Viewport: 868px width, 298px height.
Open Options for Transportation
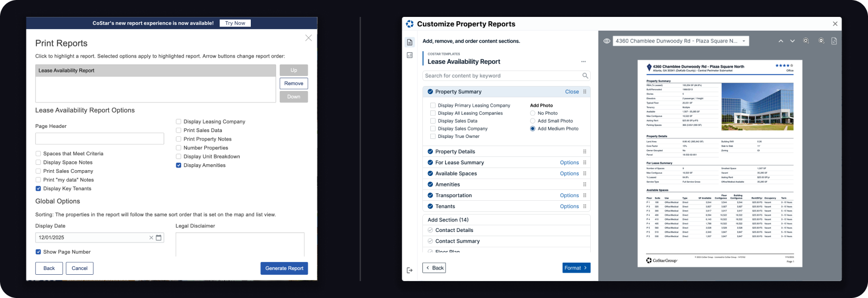click(569, 195)
